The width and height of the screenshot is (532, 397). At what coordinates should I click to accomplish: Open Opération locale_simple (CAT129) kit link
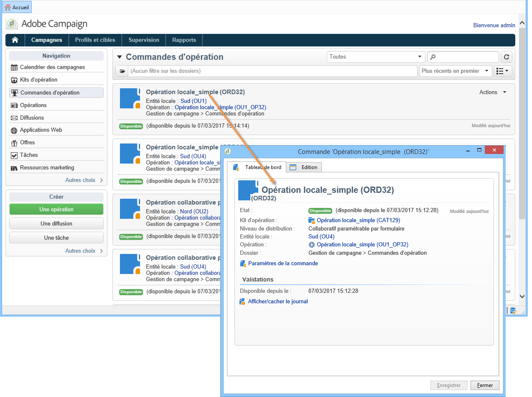[358, 220]
